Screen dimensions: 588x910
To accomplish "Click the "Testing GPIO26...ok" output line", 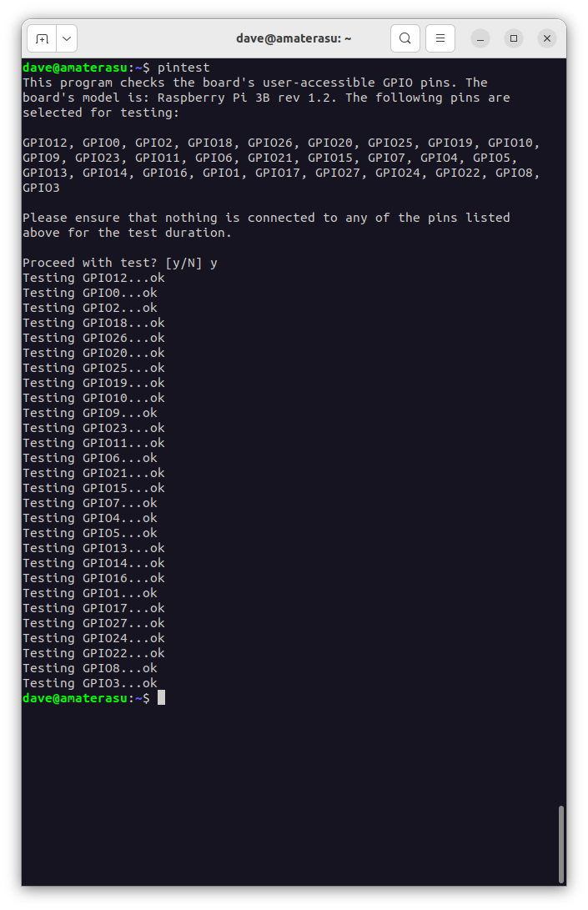I will pos(93,338).
